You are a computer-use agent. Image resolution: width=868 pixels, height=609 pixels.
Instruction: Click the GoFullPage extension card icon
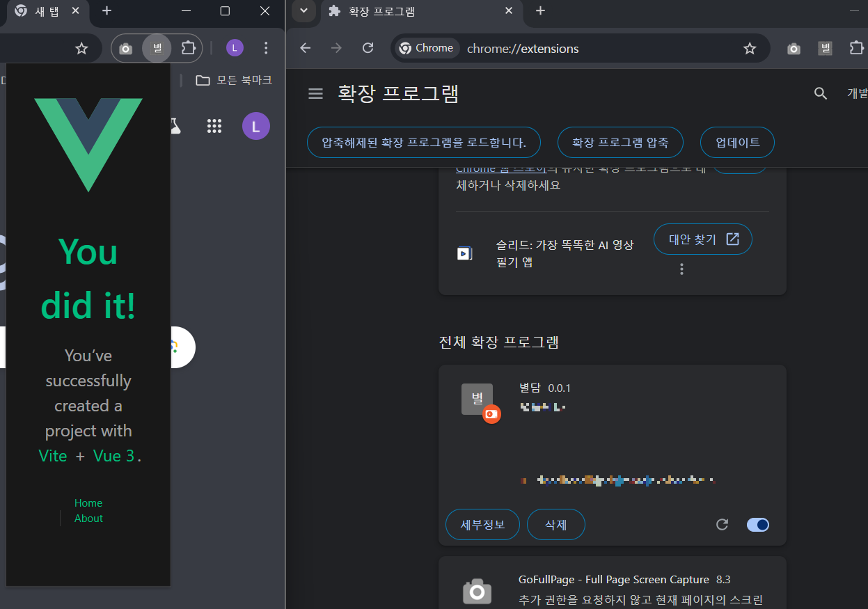(x=477, y=591)
